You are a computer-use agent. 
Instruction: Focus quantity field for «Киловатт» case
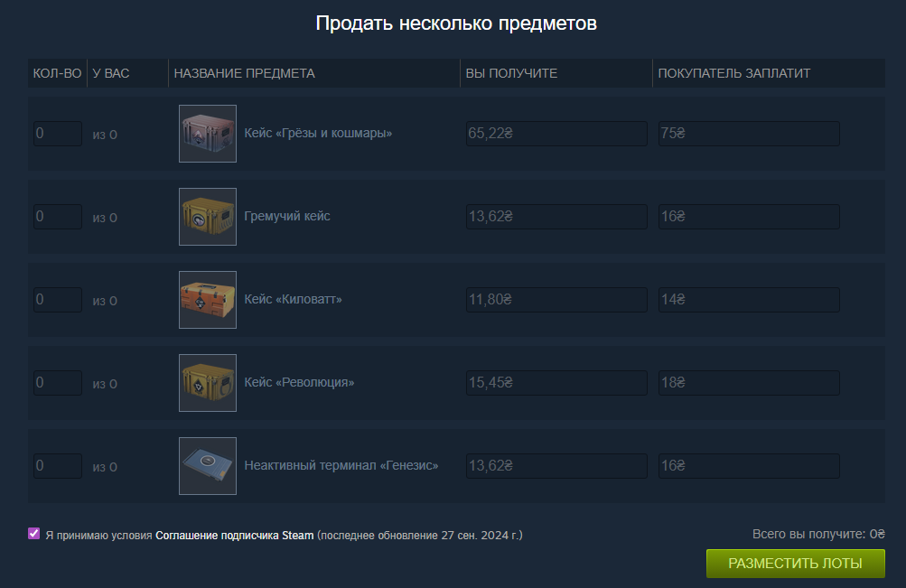[58, 300]
